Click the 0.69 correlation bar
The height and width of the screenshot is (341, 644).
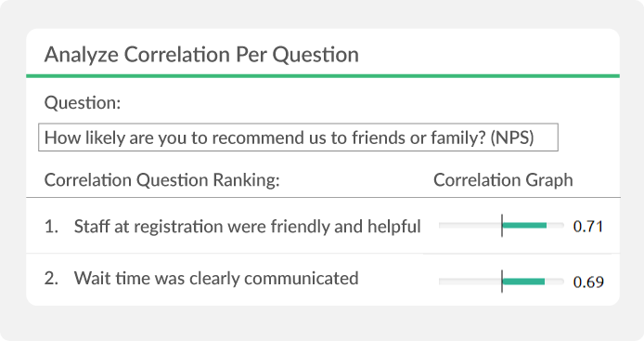501,282
